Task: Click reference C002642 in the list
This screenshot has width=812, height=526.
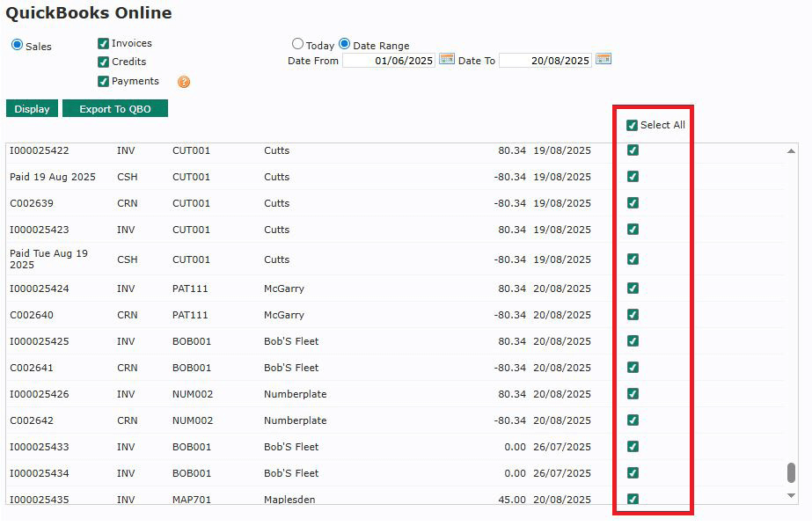Action: pos(32,421)
